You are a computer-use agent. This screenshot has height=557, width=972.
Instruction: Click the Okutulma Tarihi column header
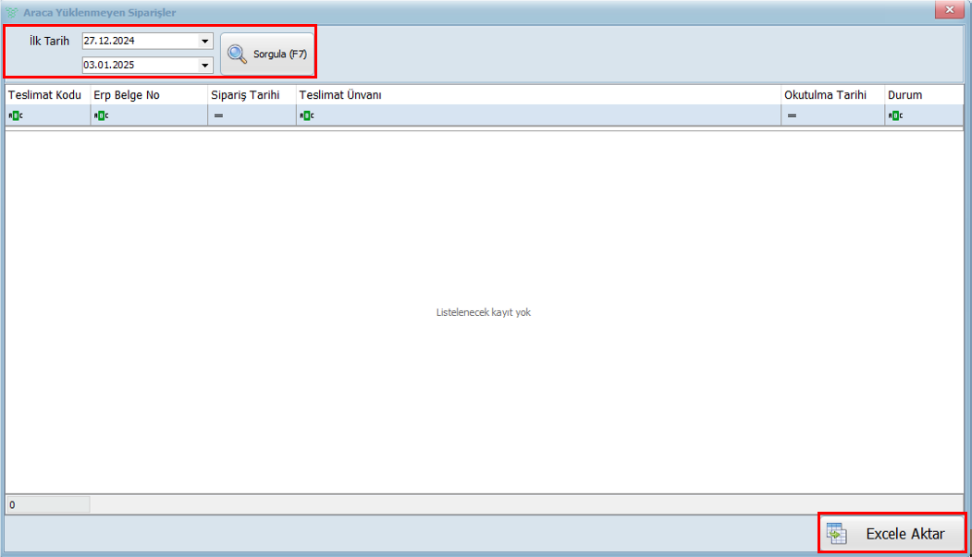tap(825, 95)
